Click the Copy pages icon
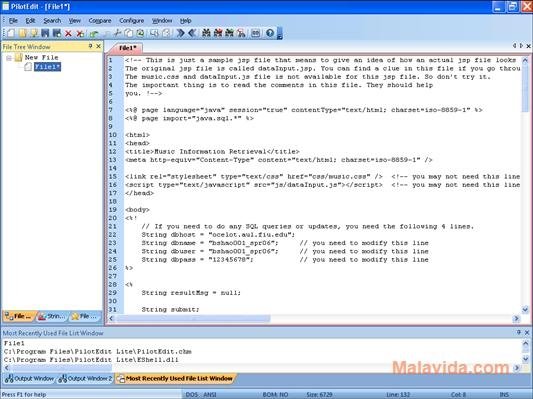The image size is (533, 399). pos(128,33)
